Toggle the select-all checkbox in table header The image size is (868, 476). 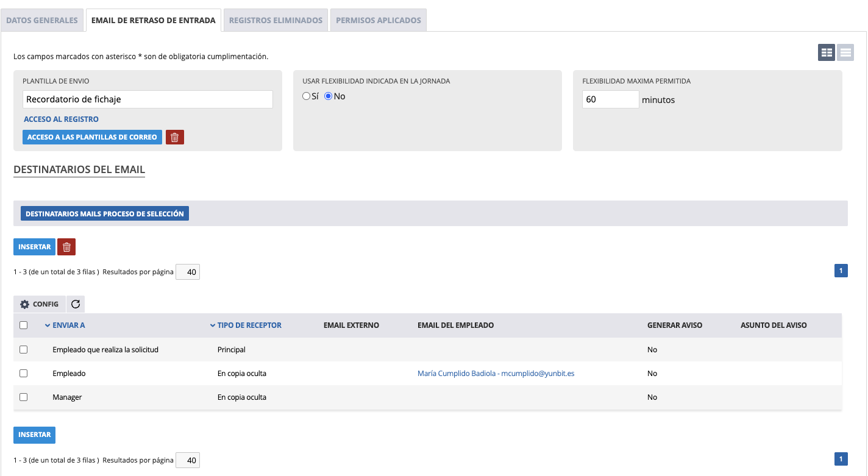24,325
